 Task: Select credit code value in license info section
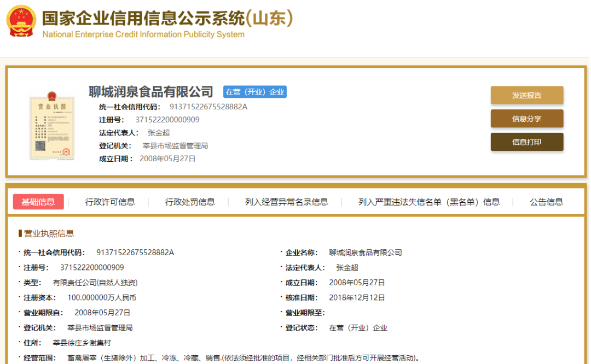click(x=135, y=253)
